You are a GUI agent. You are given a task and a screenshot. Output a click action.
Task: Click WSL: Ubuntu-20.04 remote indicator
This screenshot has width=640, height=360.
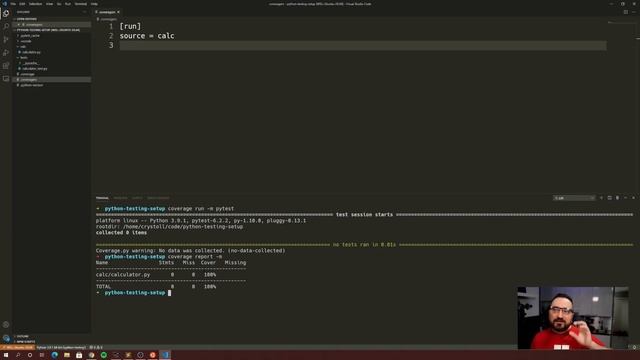(x=18, y=347)
